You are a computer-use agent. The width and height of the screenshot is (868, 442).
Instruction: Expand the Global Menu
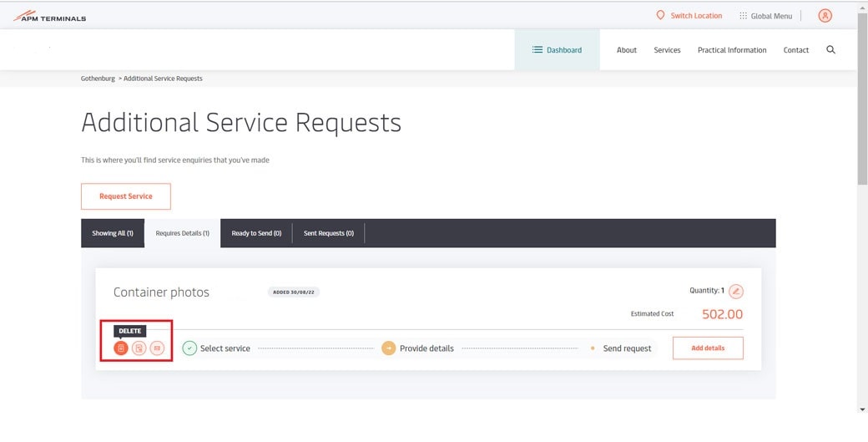coord(765,16)
